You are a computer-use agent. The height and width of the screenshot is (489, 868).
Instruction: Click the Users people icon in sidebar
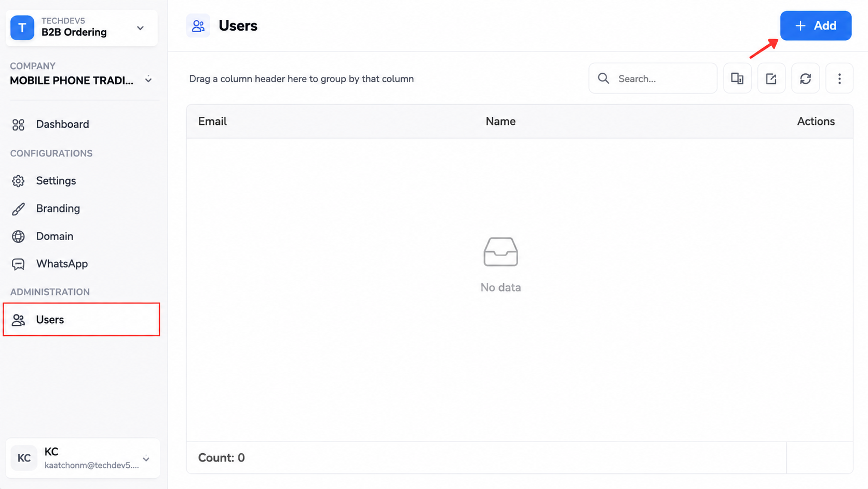[18, 320]
